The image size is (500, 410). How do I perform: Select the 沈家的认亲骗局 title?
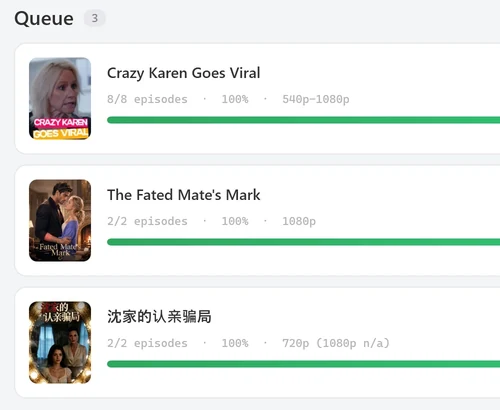(x=159, y=317)
